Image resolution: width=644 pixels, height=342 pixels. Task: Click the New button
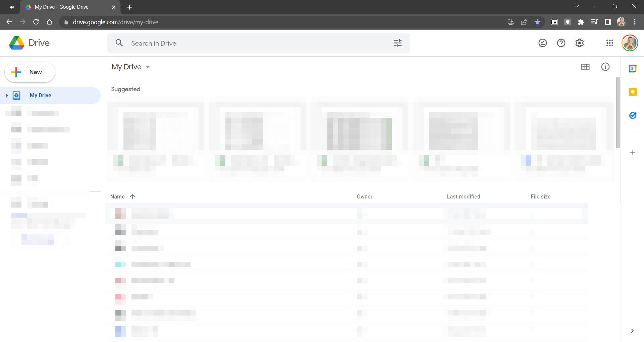(30, 72)
